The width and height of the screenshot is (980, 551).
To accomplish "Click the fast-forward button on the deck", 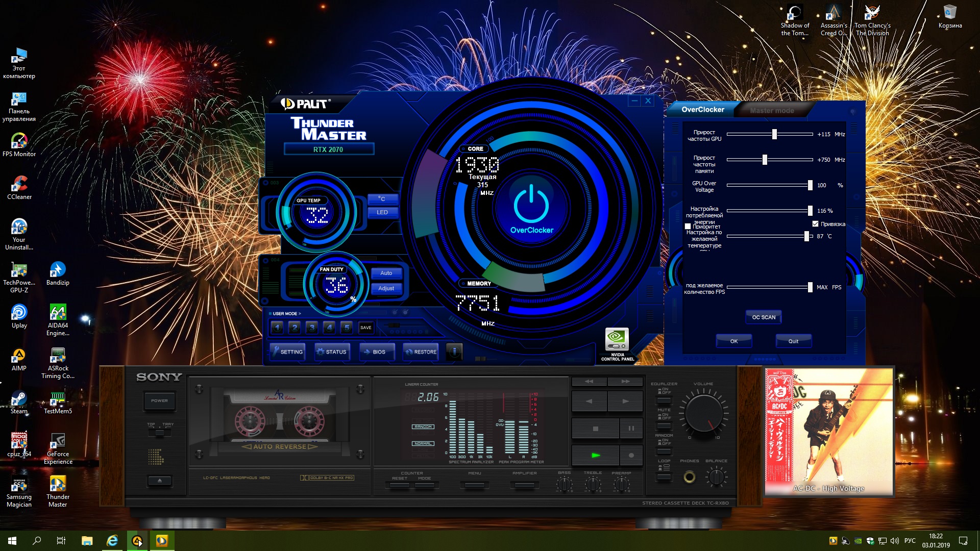I will [625, 382].
